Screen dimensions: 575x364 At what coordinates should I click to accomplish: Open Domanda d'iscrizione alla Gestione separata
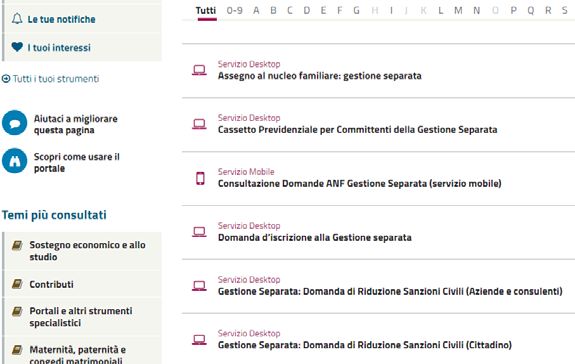(x=315, y=238)
